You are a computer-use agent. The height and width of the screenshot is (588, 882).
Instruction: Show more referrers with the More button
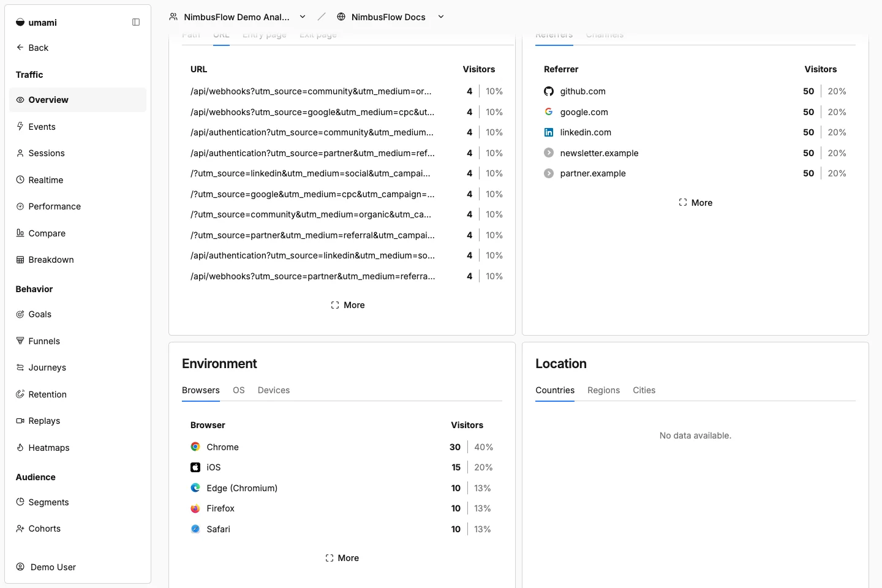[x=696, y=203]
